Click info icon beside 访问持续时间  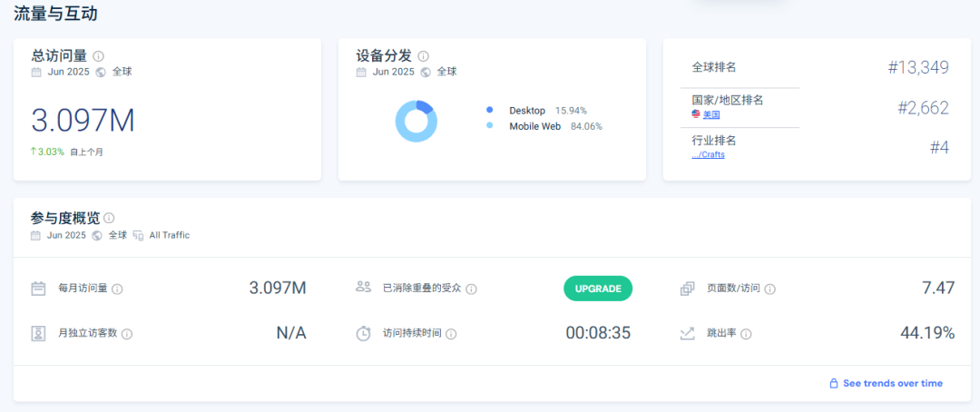point(451,334)
